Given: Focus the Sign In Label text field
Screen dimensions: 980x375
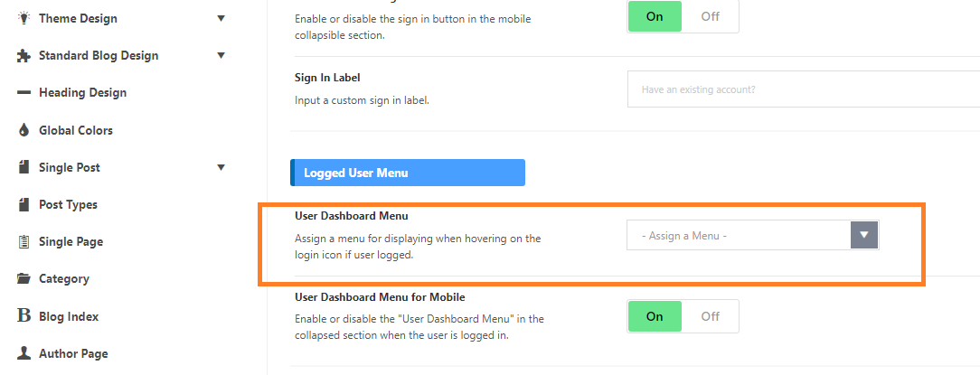Looking at the screenshot, I should pyautogui.click(x=804, y=89).
